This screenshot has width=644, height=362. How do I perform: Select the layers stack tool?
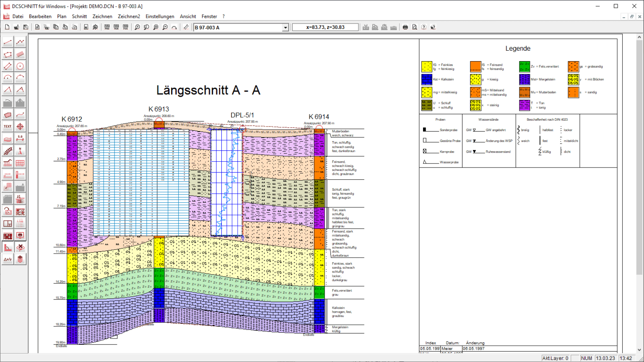coord(20,259)
